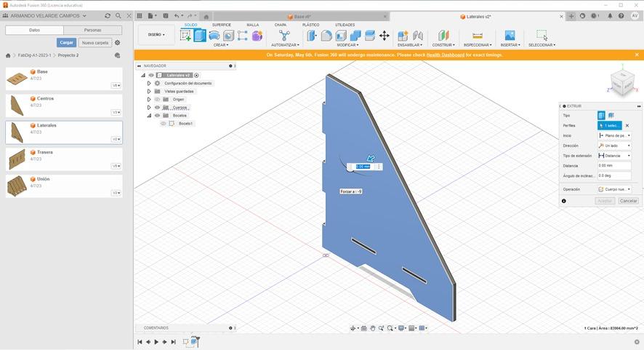Toggle visibility of Bocetos folder
Screen dimensions: 644x350
coord(157,116)
